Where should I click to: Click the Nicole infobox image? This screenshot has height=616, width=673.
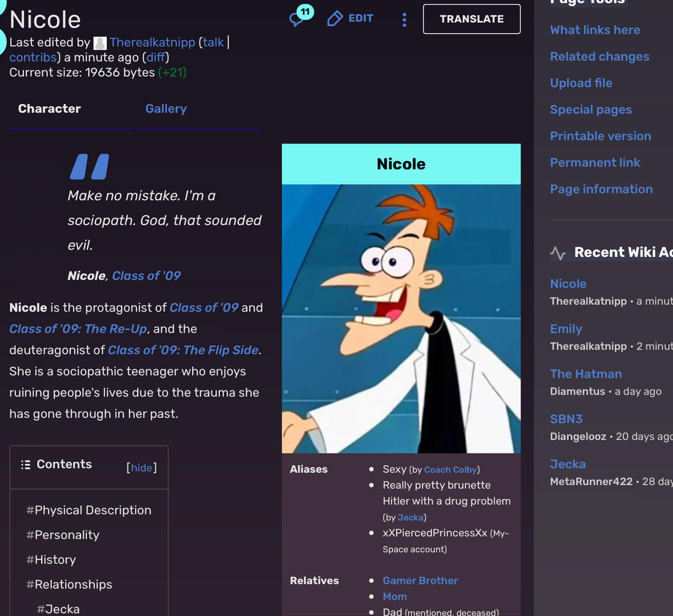click(x=401, y=319)
